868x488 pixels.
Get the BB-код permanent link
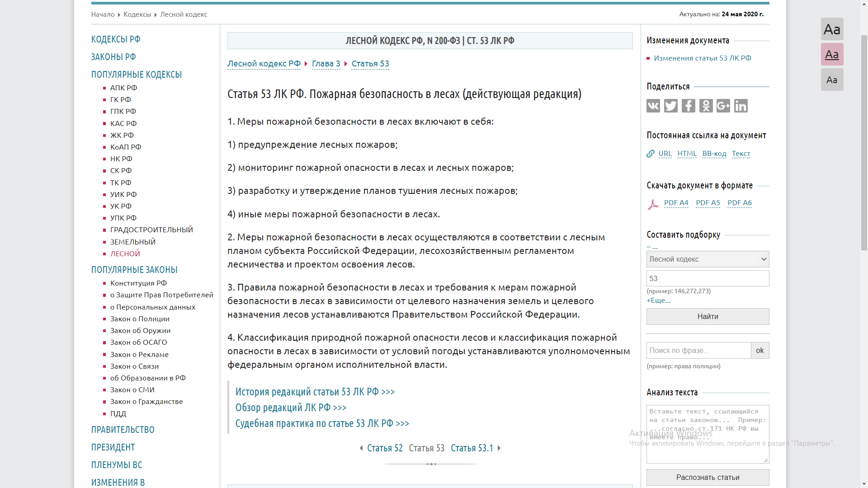point(714,154)
